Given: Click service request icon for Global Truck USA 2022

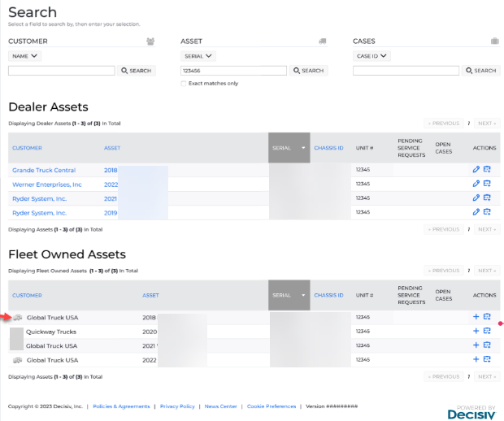Looking at the screenshot, I should coord(487,359).
